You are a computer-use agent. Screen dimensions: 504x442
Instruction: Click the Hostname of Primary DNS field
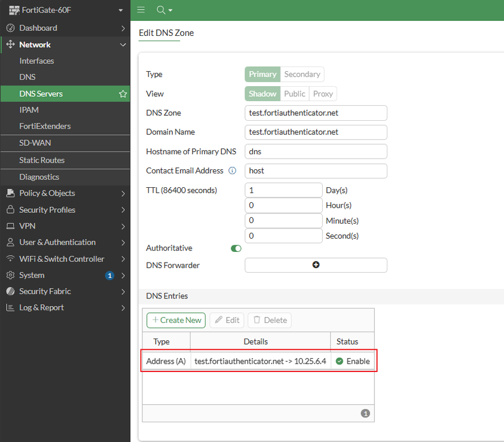(316, 152)
